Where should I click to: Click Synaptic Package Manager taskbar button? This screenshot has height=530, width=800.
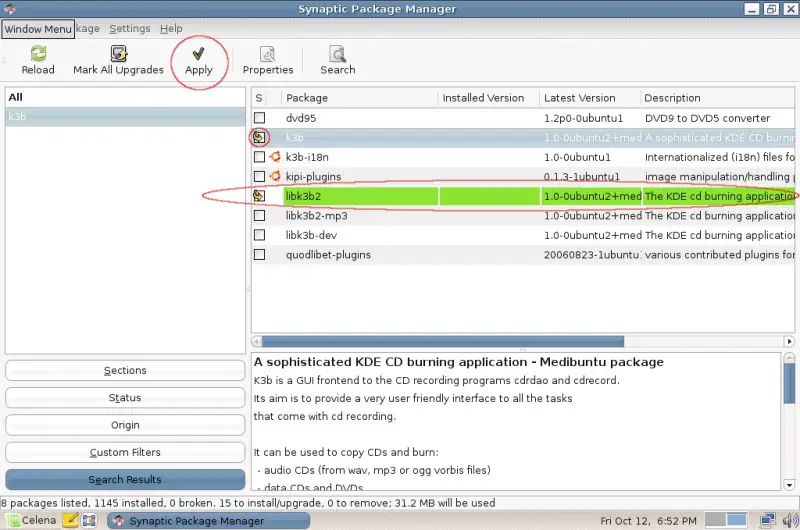[x=208, y=520]
